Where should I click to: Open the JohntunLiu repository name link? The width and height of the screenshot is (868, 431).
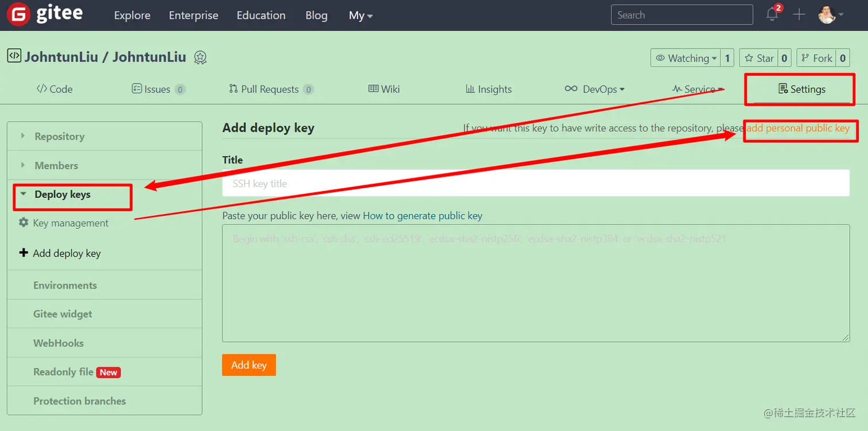[149, 57]
